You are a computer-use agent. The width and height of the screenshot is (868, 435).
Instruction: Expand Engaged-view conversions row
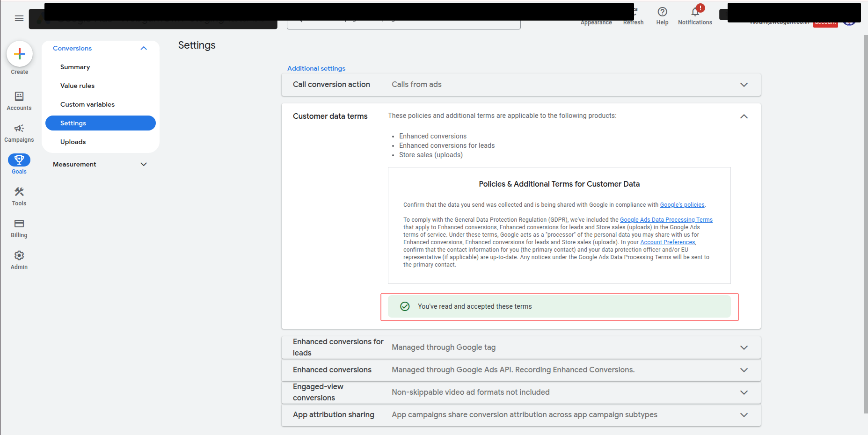521,392
